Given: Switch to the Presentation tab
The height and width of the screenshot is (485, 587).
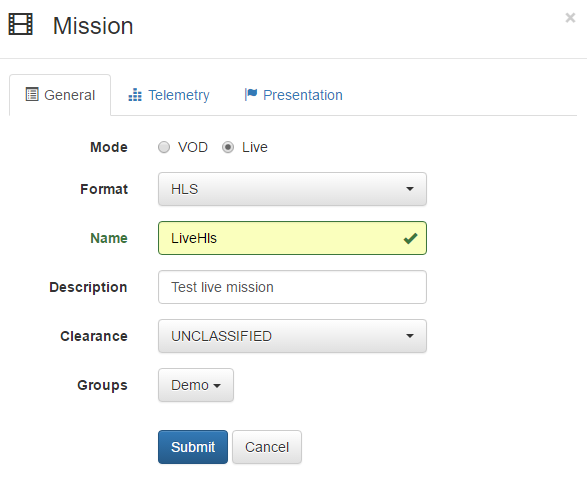Looking at the screenshot, I should pyautogui.click(x=294, y=95).
